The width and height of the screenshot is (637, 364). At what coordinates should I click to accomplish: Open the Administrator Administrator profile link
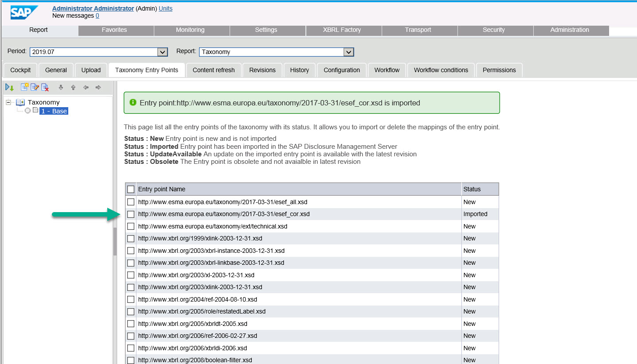(93, 8)
